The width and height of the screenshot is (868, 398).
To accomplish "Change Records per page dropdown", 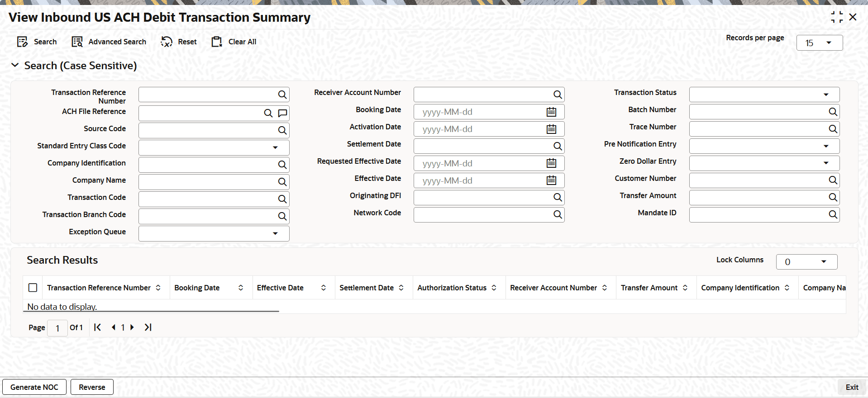I will pyautogui.click(x=819, y=43).
